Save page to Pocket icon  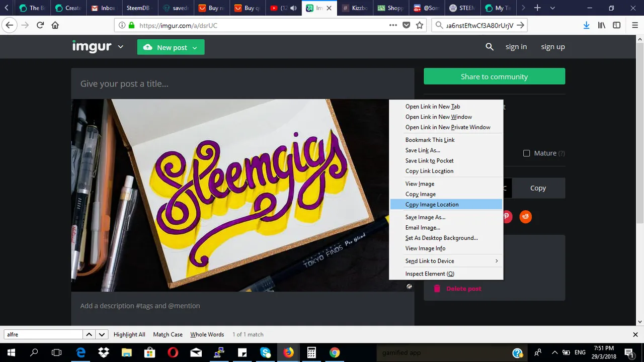tap(407, 25)
